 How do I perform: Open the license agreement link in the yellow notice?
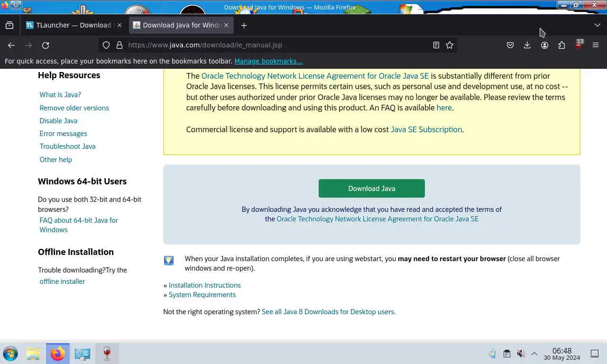(x=315, y=76)
